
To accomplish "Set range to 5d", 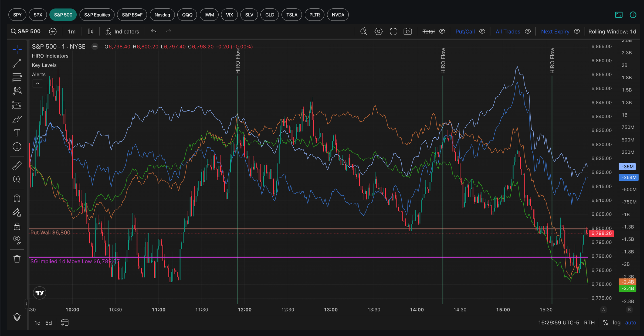I will (x=48, y=323).
